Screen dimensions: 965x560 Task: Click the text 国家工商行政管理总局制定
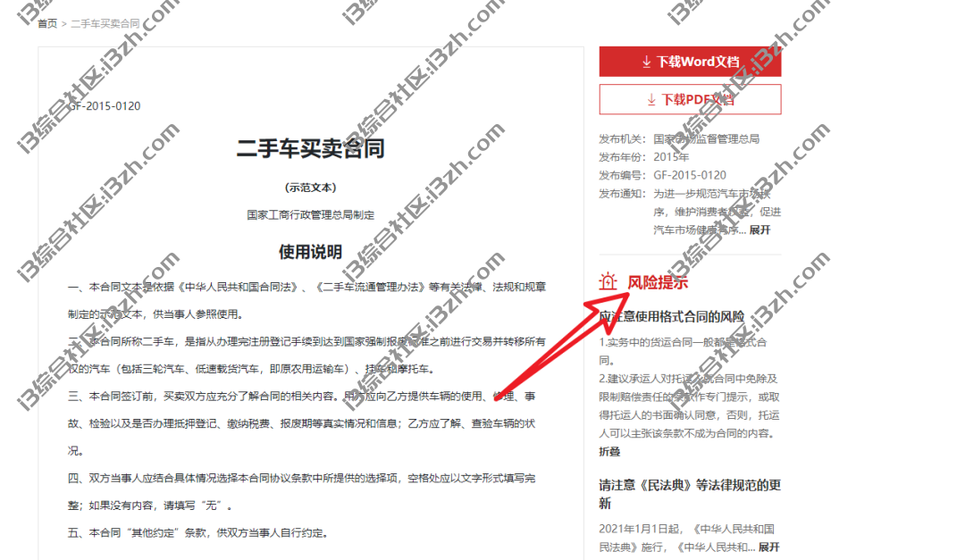(x=311, y=214)
